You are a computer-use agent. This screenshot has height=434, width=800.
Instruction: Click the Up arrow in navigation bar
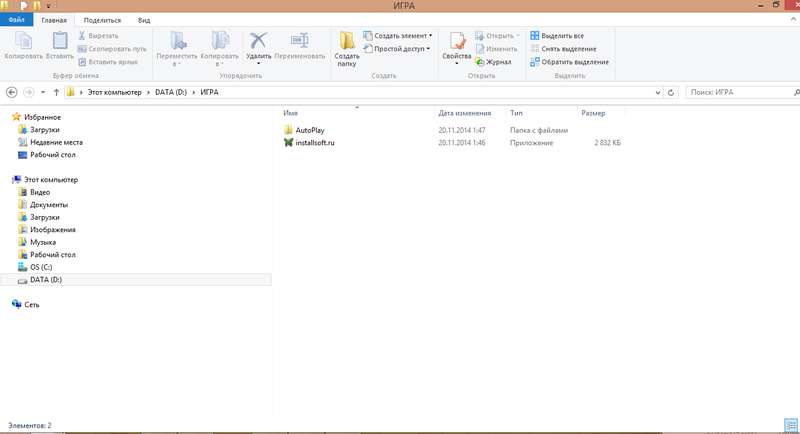coord(56,92)
